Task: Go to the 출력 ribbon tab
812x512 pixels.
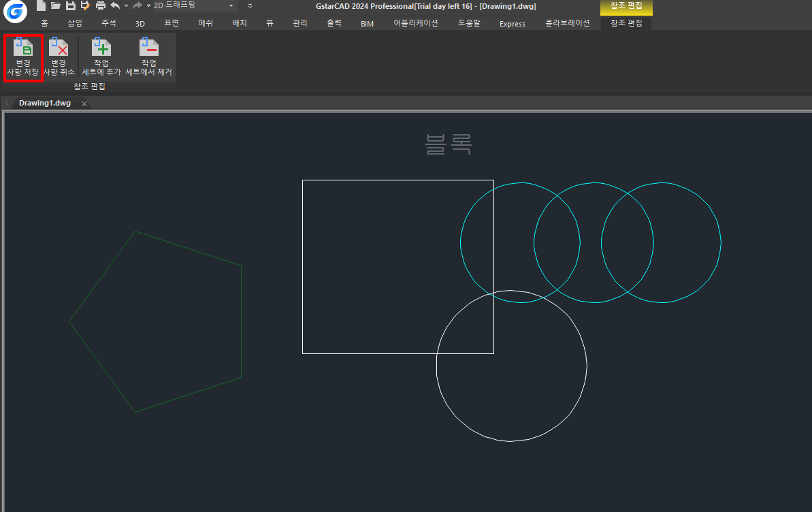Action: pyautogui.click(x=334, y=23)
